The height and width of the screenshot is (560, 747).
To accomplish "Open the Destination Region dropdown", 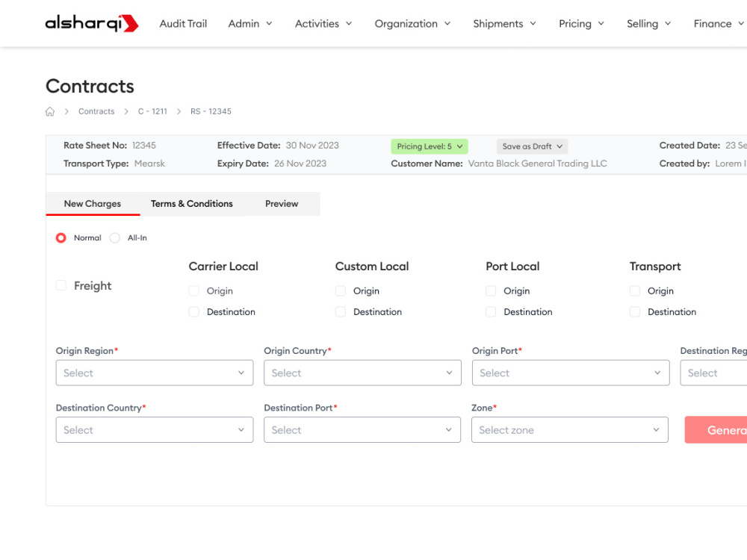I will [x=713, y=373].
